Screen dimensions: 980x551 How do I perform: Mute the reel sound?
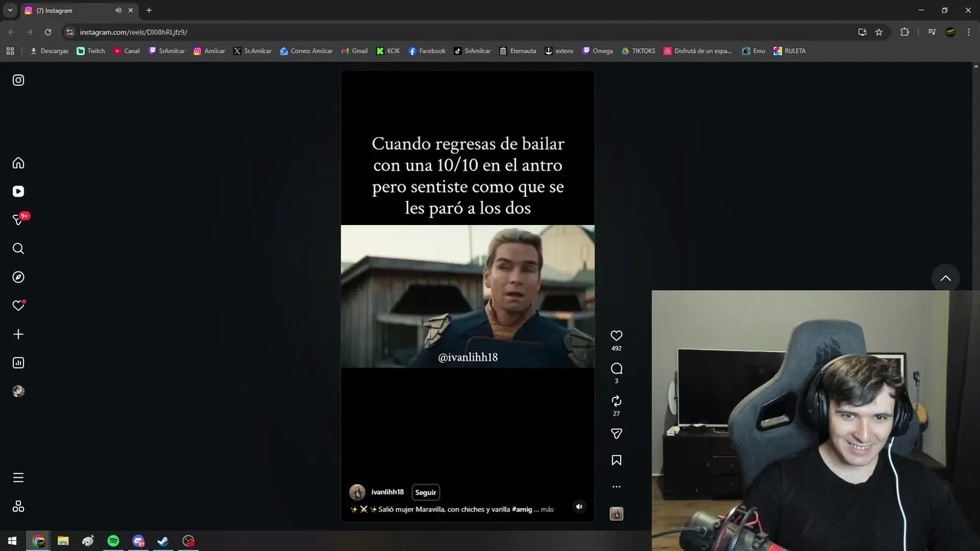[x=579, y=507]
